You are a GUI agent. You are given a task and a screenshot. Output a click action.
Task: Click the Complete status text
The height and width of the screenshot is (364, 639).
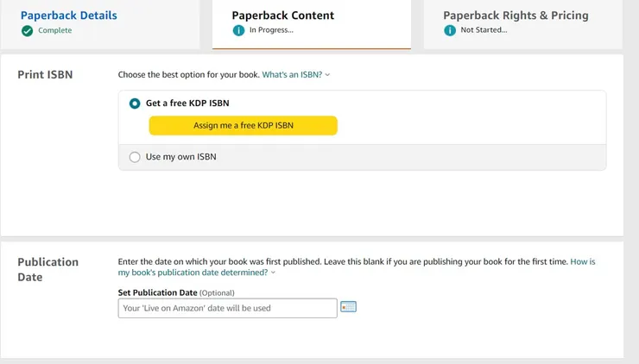click(55, 31)
